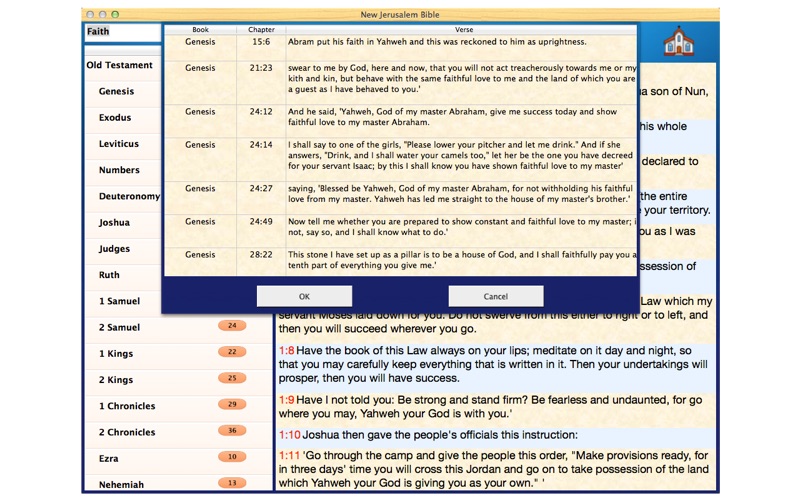The image size is (800, 500).
Task: Click the 24 chapter badge for 2 Samuel
Action: tap(232, 326)
